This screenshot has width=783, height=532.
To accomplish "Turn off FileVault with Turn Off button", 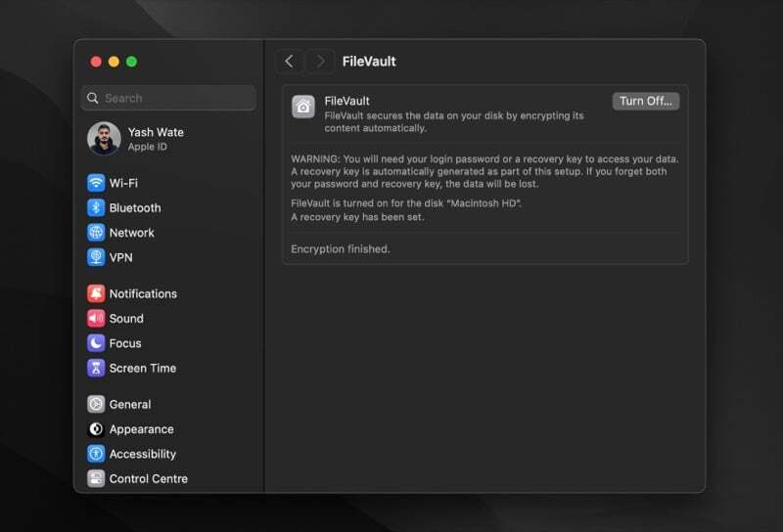I will tap(646, 102).
